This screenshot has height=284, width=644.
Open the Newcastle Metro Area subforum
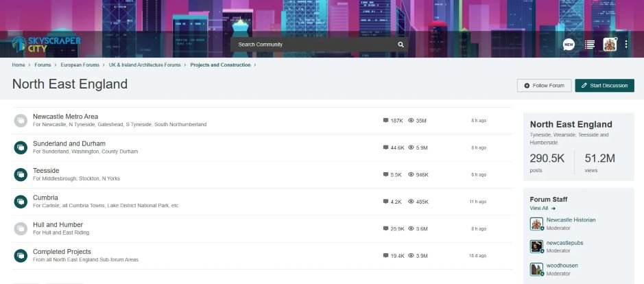coord(65,117)
